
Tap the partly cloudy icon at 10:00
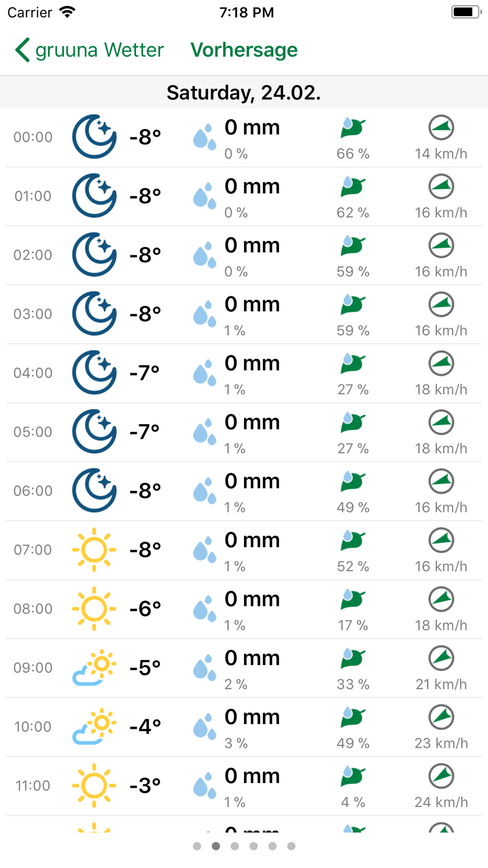pos(94,726)
